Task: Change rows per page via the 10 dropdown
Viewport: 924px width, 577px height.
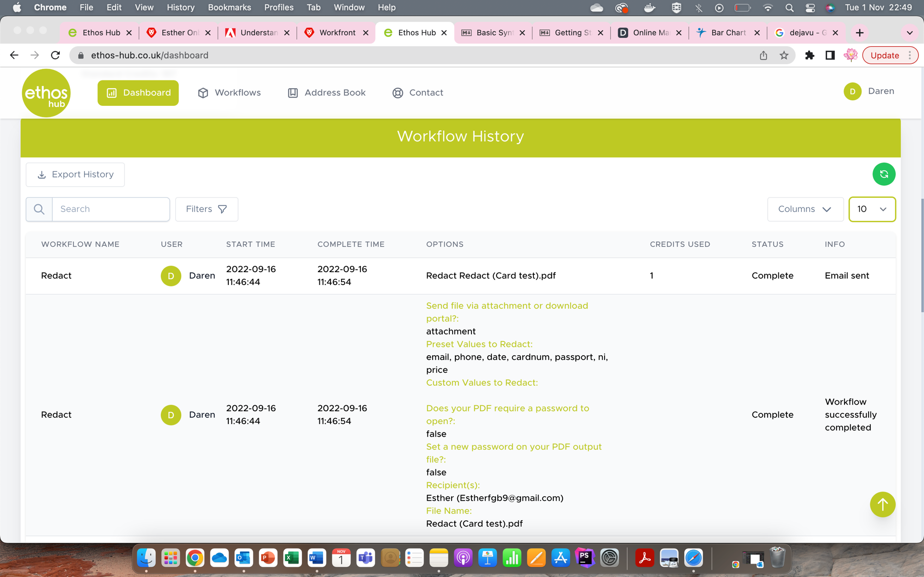Action: tap(871, 209)
